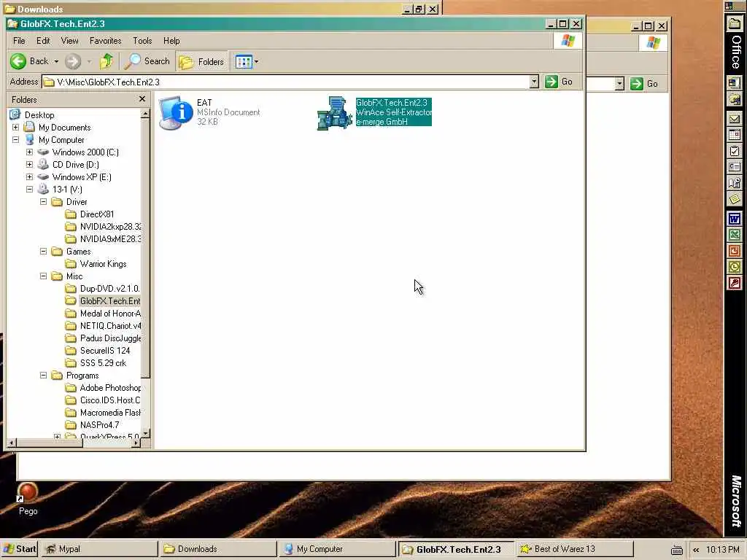Switch to Best of Warez 13 taskbar button
The height and width of the screenshot is (560, 747).
[x=575, y=549]
